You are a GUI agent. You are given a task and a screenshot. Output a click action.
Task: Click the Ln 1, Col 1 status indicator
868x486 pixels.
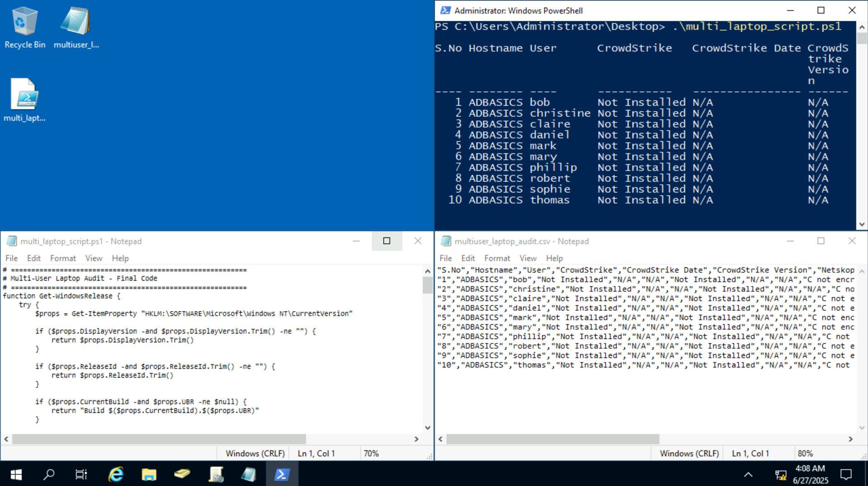(315, 453)
